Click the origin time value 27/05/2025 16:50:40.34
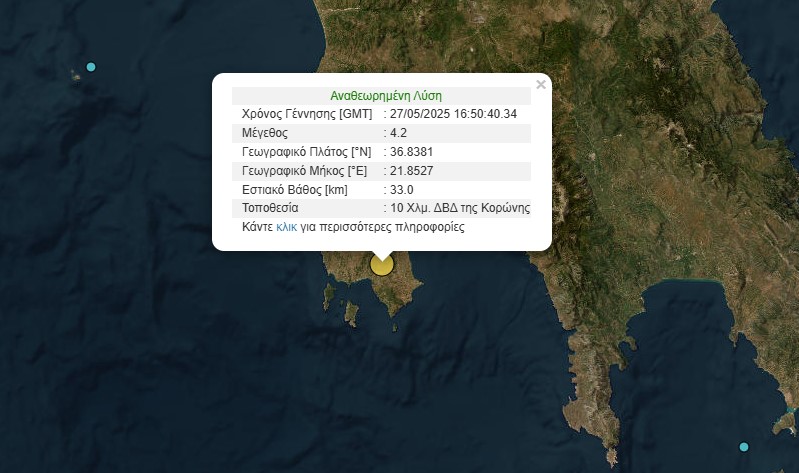The height and width of the screenshot is (473, 799). [x=454, y=114]
